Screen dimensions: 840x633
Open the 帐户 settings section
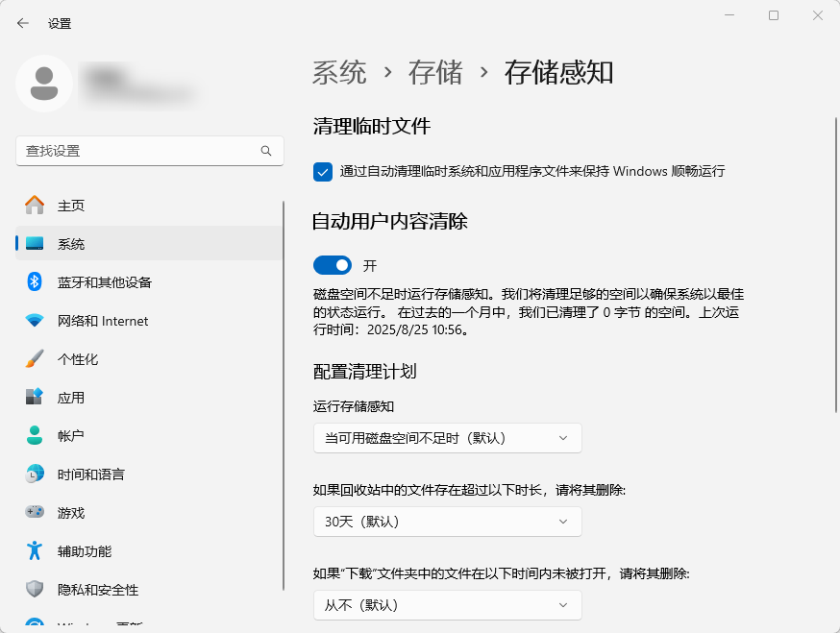[70, 435]
